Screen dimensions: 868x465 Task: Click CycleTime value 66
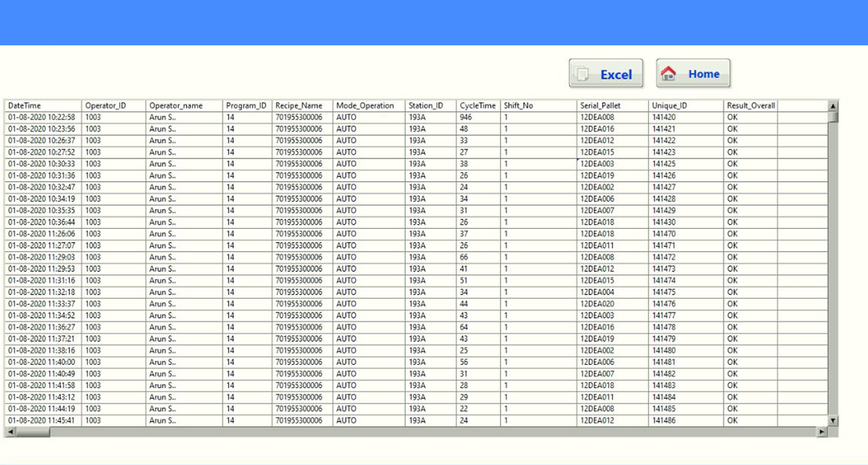coord(478,257)
